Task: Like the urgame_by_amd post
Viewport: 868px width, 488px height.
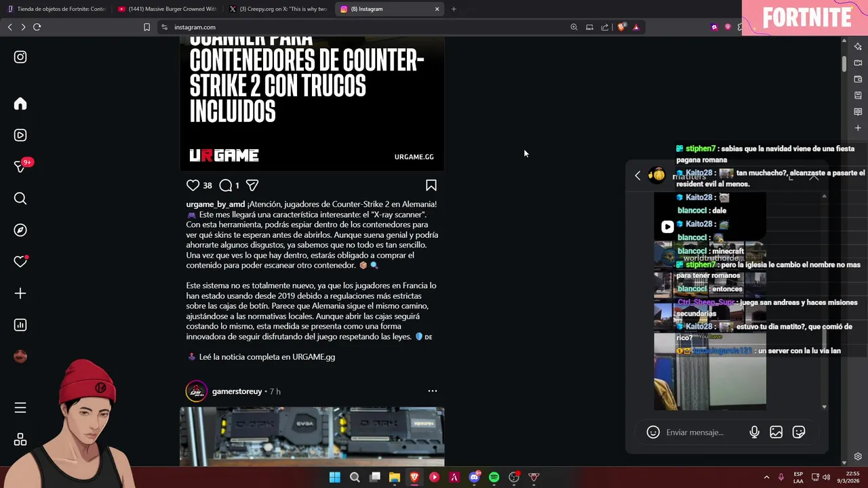Action: [x=193, y=185]
